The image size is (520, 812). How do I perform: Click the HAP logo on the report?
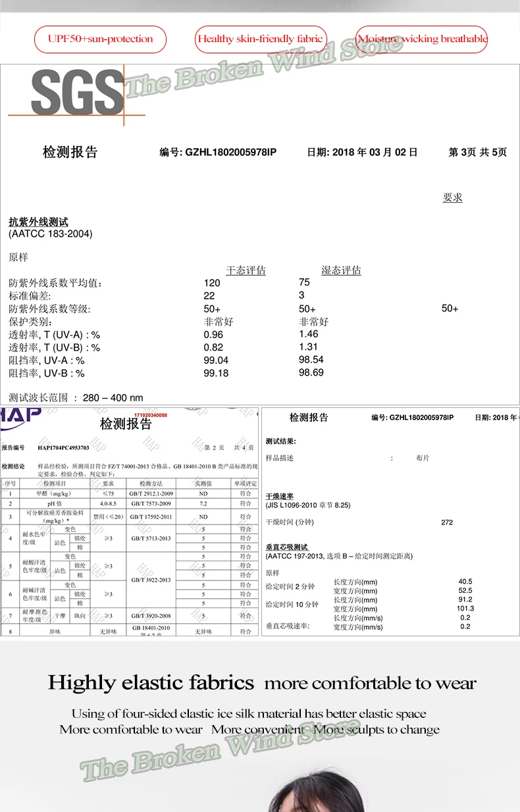20,417
